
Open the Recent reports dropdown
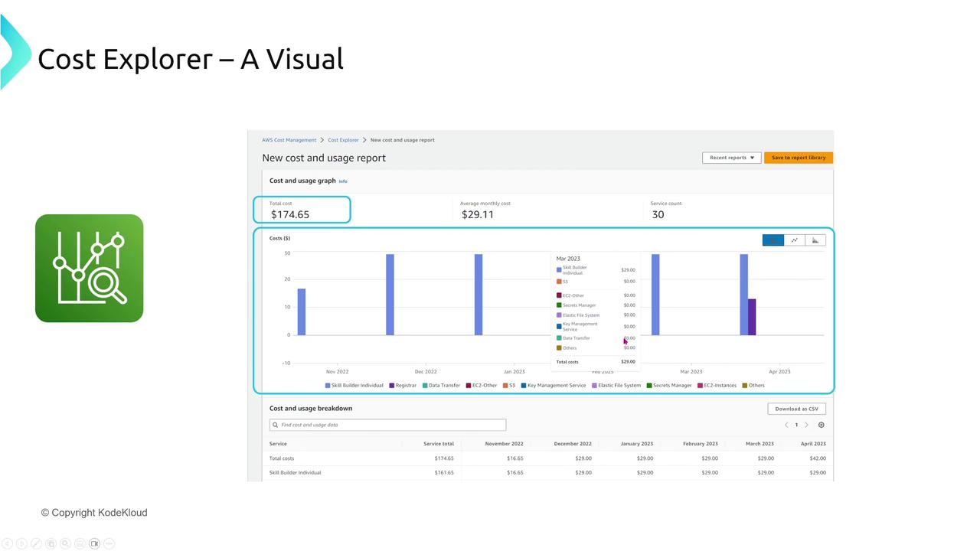click(x=731, y=158)
